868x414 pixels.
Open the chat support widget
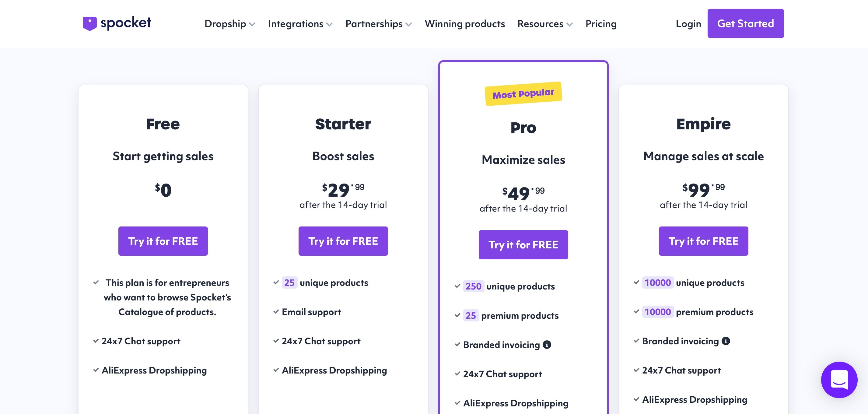[x=839, y=380]
